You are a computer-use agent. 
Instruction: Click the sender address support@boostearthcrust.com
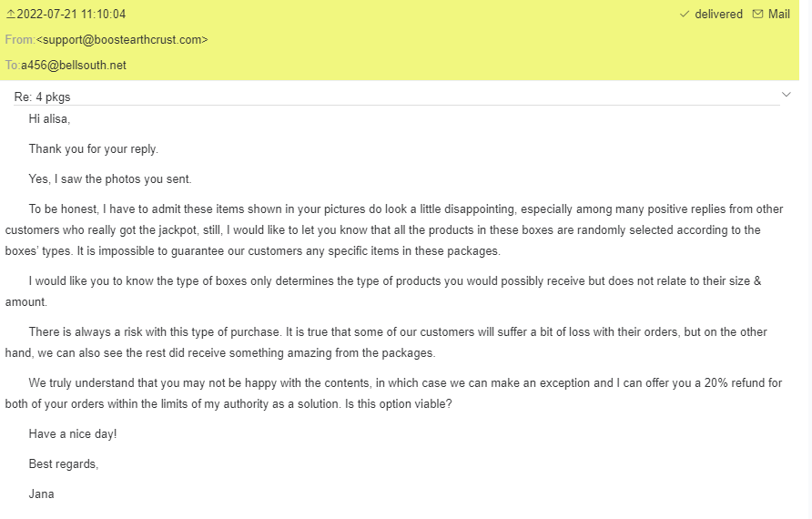click(x=122, y=40)
